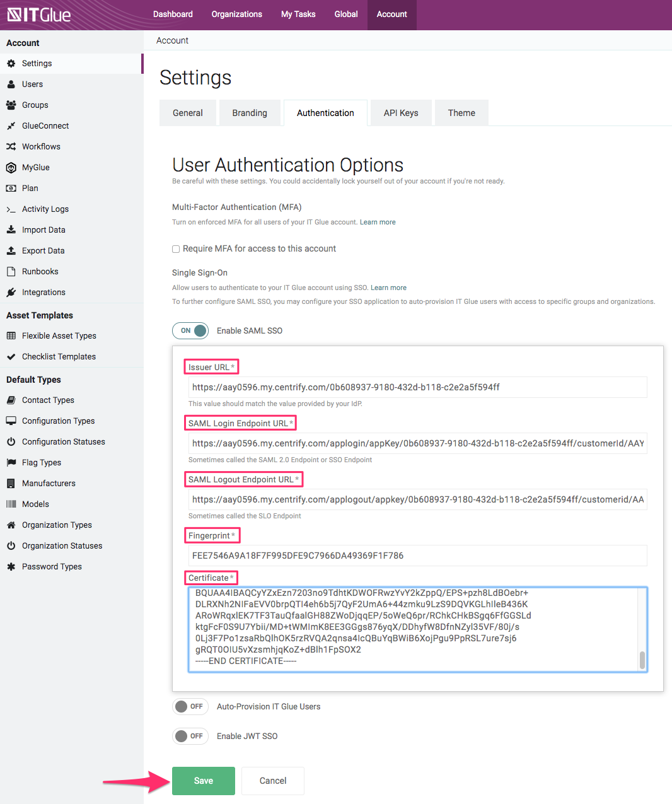Click the Settings gear icon in sidebar
Image resolution: width=672 pixels, height=804 pixels.
click(11, 64)
